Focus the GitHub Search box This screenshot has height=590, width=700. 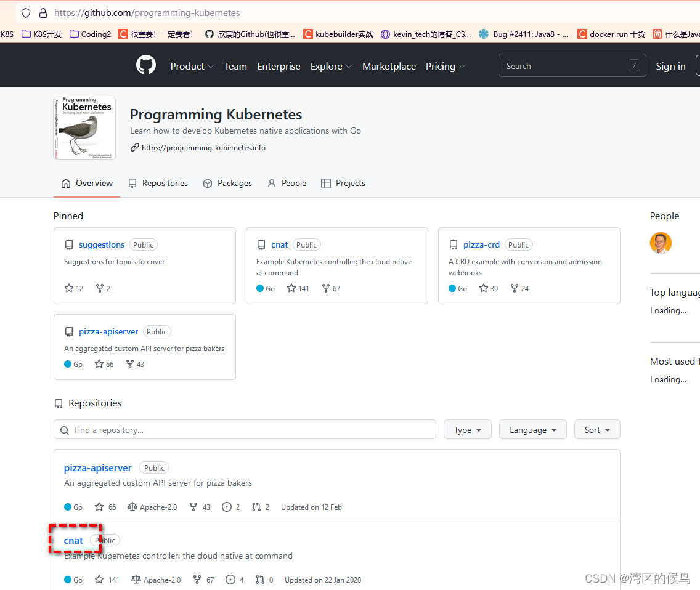point(572,66)
